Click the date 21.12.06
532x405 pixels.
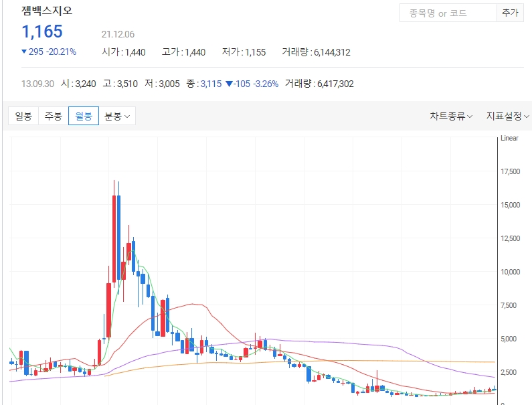tap(118, 34)
